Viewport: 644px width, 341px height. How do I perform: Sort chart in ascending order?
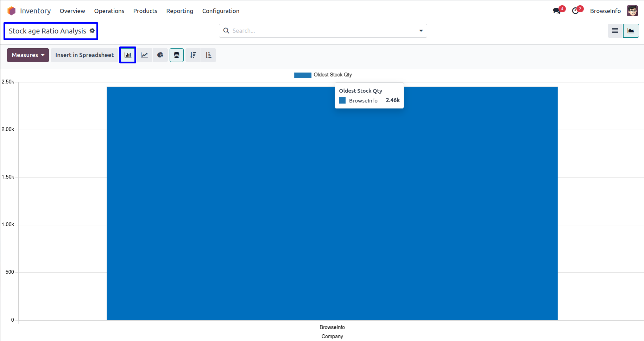pos(208,55)
